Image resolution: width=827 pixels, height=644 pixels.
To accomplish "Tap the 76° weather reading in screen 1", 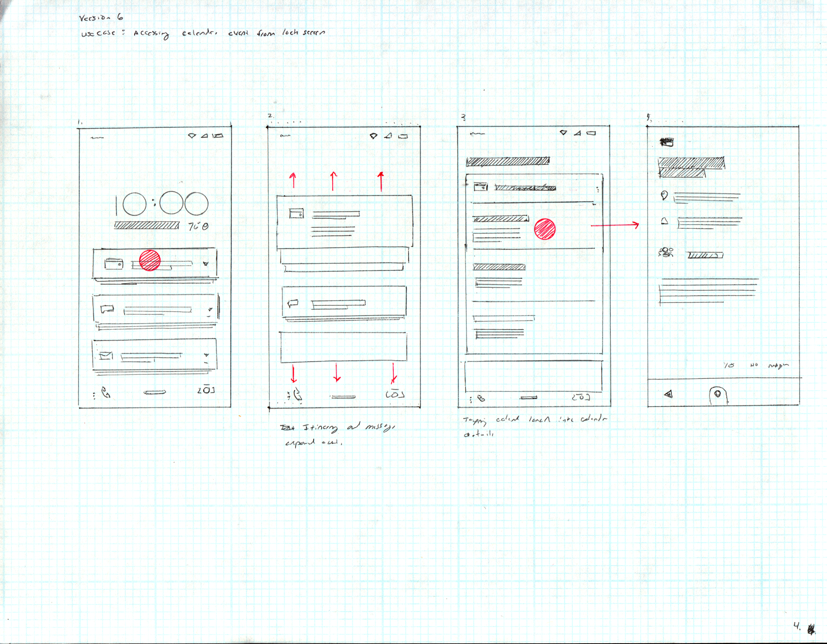I will (198, 226).
